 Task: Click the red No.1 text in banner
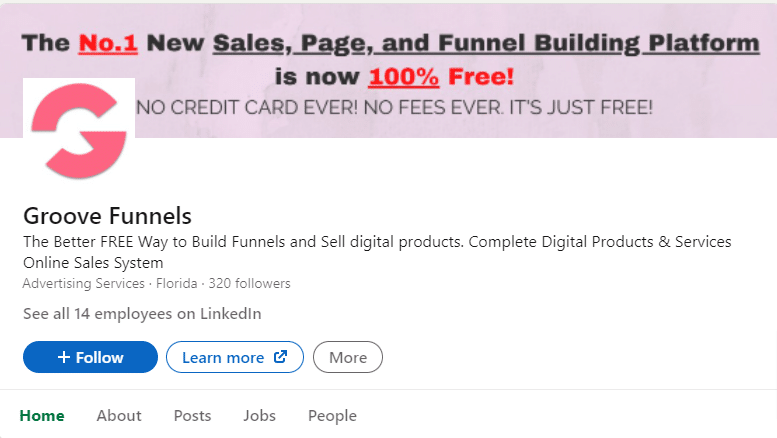[108, 43]
